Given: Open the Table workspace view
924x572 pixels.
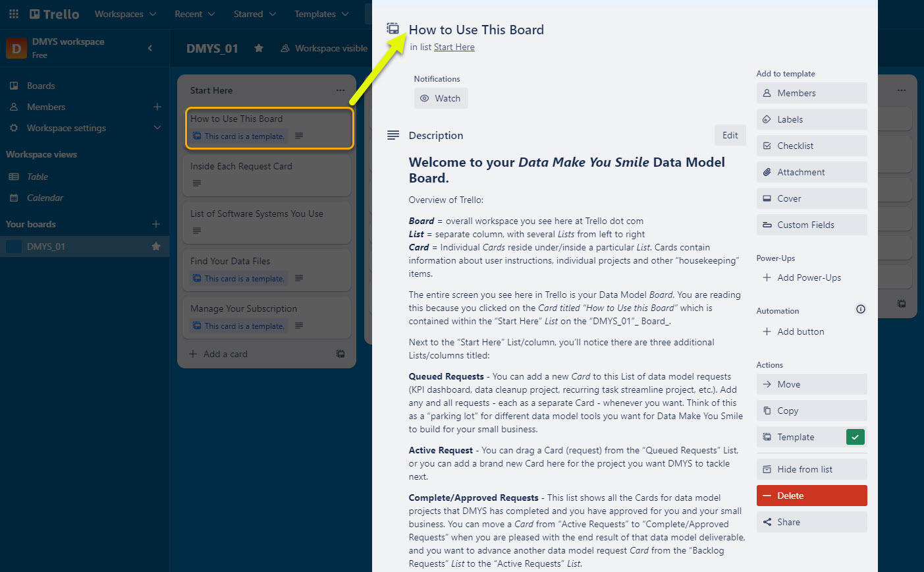Looking at the screenshot, I should click(38, 177).
